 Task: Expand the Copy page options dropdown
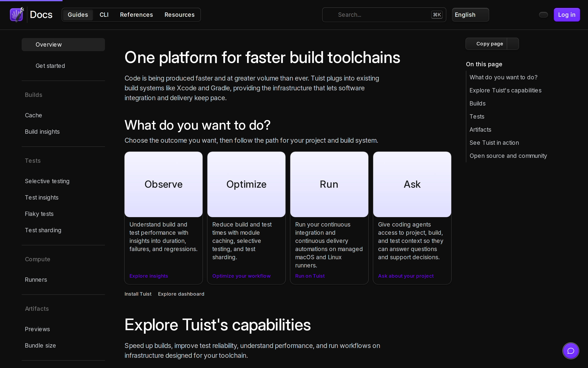click(513, 44)
